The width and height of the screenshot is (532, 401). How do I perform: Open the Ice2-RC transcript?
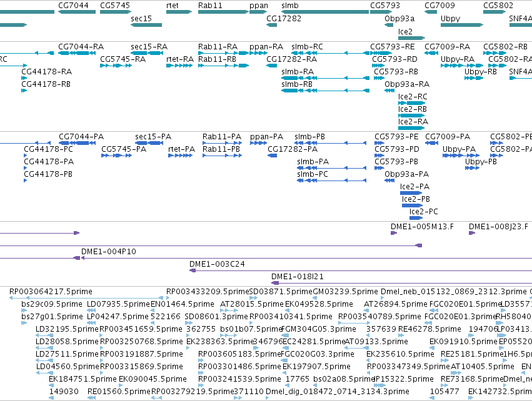pyautogui.click(x=411, y=103)
